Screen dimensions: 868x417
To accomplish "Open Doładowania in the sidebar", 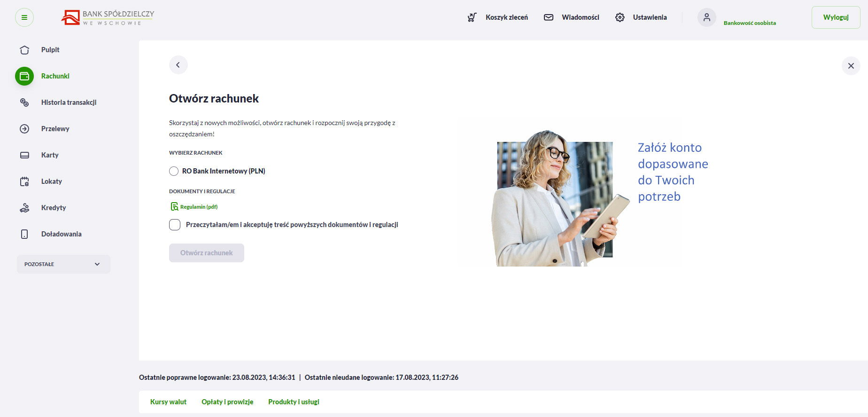I will click(62, 234).
